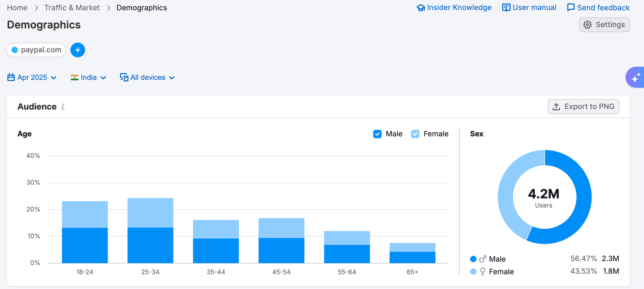The image size is (644, 289).
Task: Click the Audience info icon
Action: [63, 107]
